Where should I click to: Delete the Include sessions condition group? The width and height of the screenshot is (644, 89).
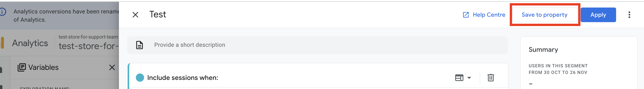coord(491,78)
